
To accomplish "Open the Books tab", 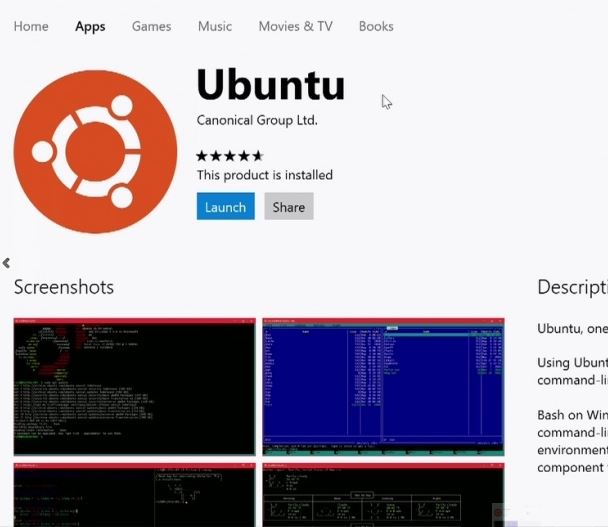I will pyautogui.click(x=376, y=26).
